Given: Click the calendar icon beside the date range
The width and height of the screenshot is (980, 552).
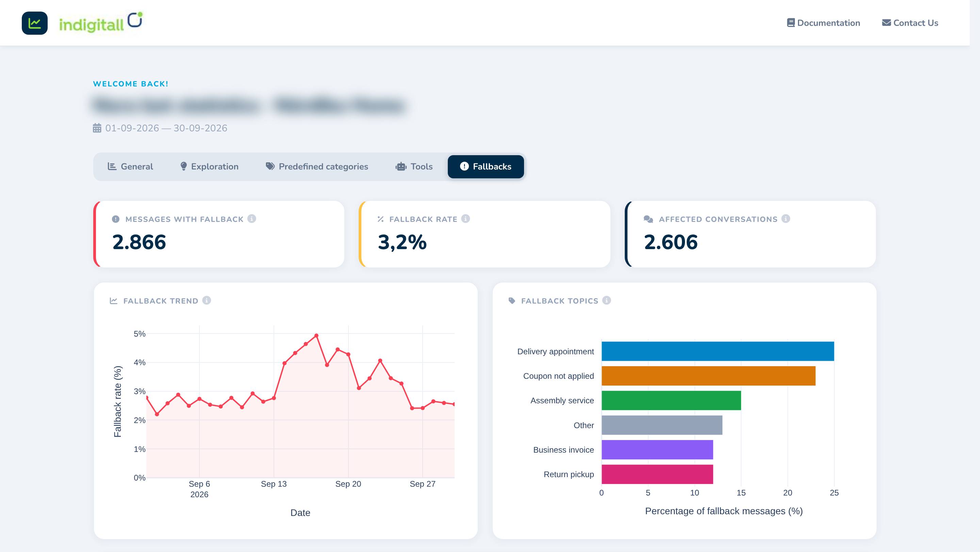Looking at the screenshot, I should pyautogui.click(x=97, y=128).
